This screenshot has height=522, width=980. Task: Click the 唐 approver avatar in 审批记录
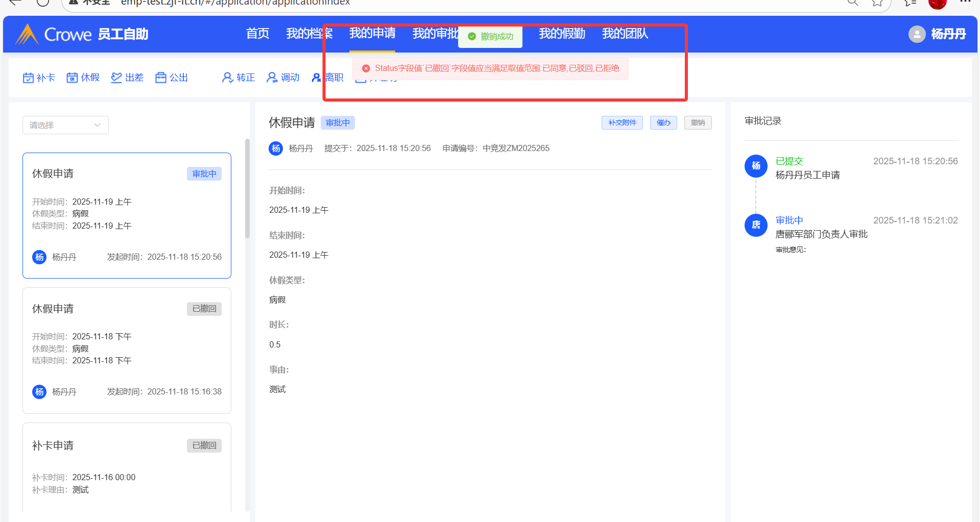[756, 225]
